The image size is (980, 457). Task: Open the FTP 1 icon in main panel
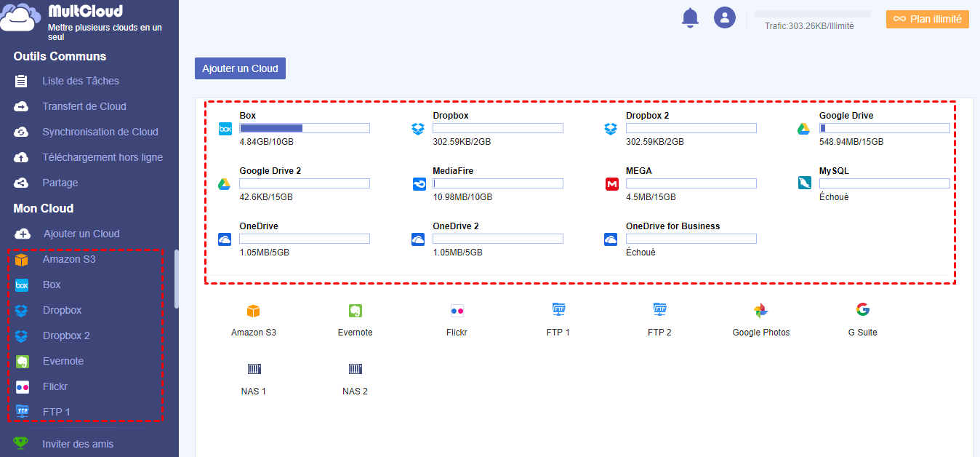[x=558, y=310]
